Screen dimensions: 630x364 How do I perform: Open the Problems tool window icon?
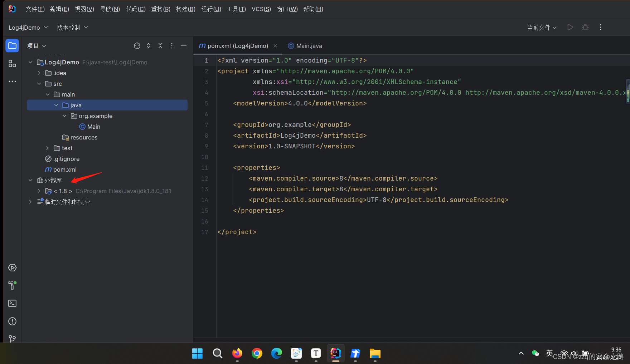click(x=12, y=321)
